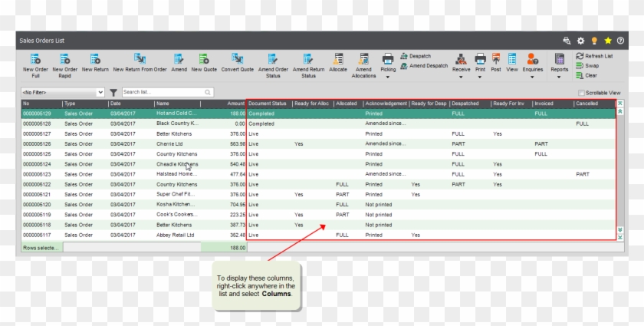Viewport: 644px width, 326px height.
Task: Sort by Invoiced column header
Action: [x=553, y=104]
